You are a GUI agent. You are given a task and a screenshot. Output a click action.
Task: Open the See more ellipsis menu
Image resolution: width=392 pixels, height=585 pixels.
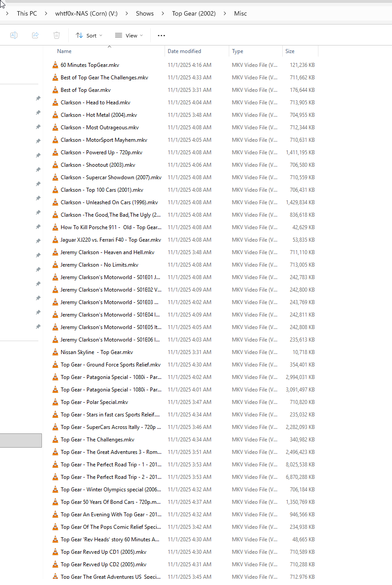coord(161,36)
